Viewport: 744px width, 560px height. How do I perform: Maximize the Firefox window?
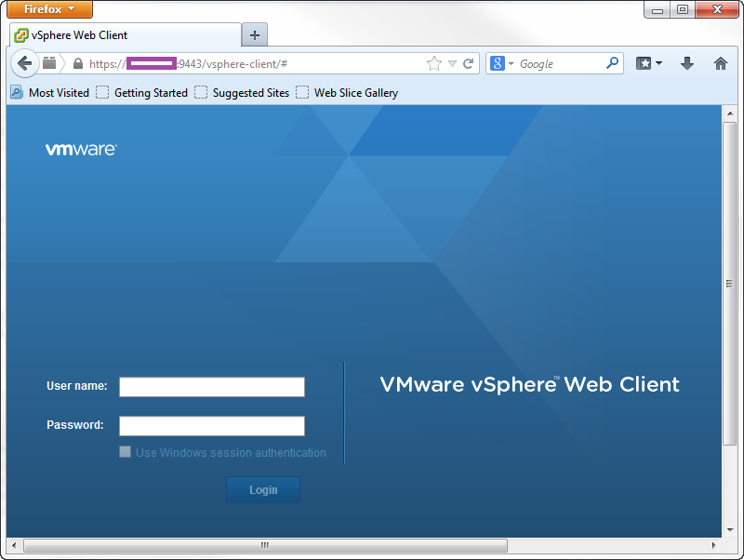[683, 9]
